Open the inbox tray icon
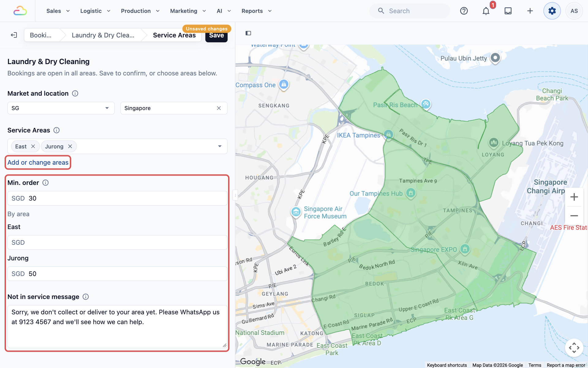Screen dimensions: 588x368 pos(508,11)
